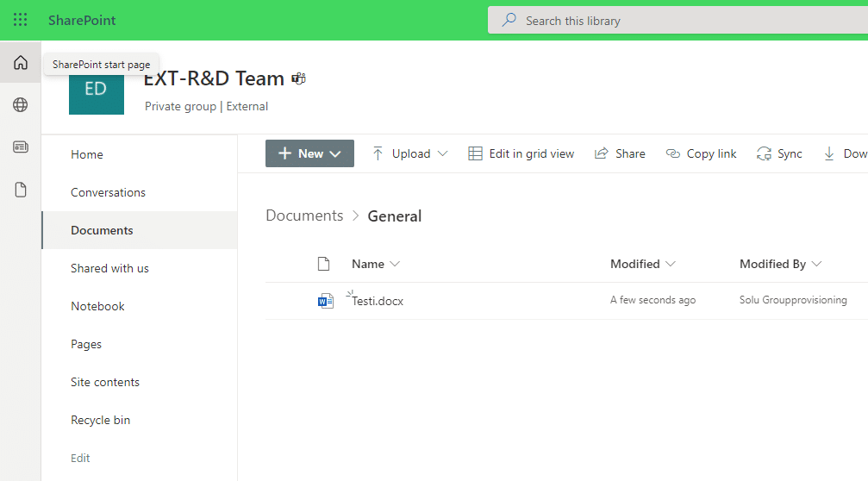
Task: Click 'A few seconds ago' modified cell
Action: (653, 300)
